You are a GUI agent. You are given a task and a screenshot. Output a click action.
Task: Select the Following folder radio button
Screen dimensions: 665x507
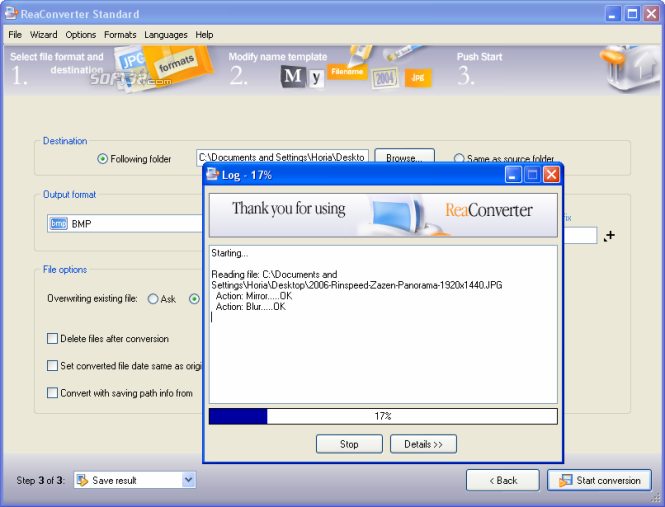(x=102, y=159)
